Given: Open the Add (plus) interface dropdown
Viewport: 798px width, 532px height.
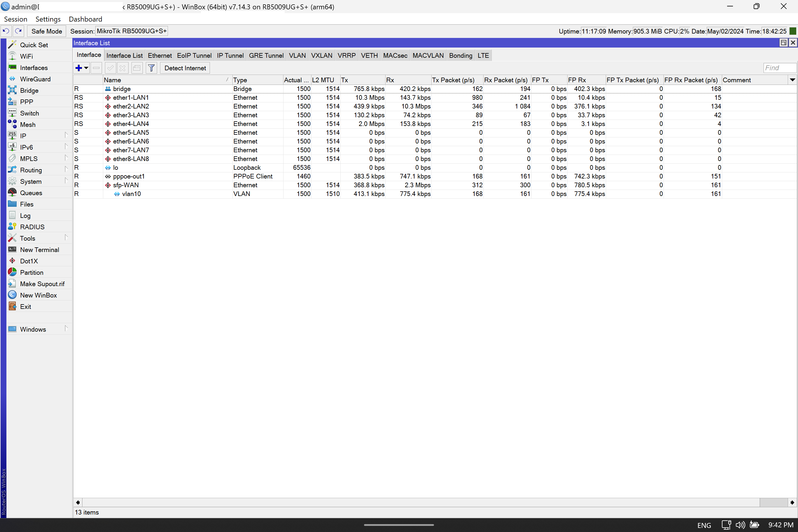Looking at the screenshot, I should tap(82, 68).
